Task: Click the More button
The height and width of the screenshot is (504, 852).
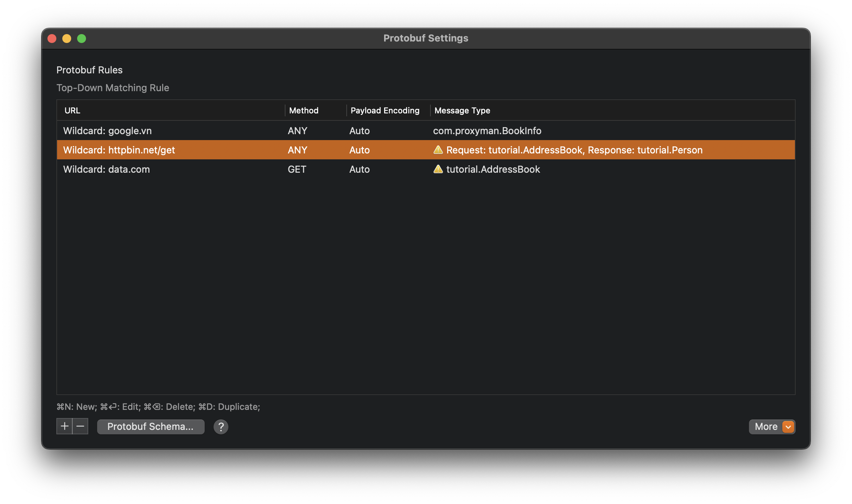Action: (766, 427)
